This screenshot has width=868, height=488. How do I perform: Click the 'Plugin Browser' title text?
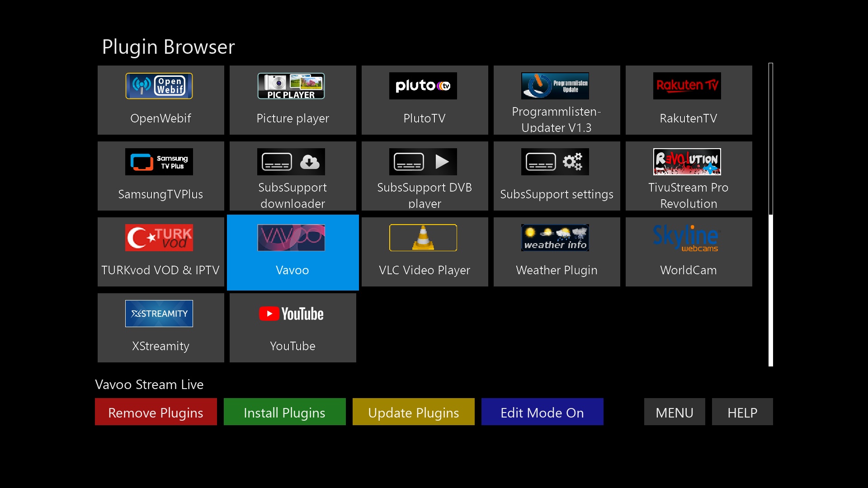(x=168, y=47)
